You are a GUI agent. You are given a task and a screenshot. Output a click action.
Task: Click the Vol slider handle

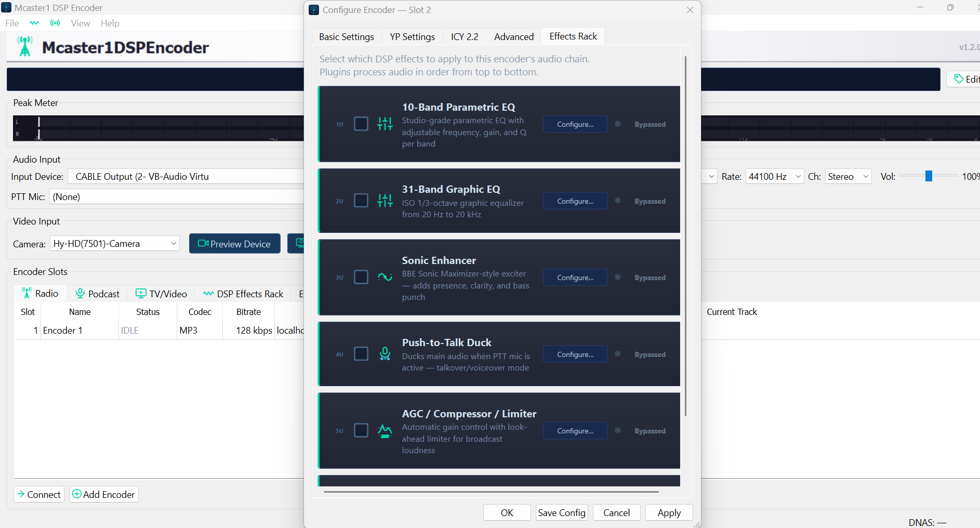929,177
